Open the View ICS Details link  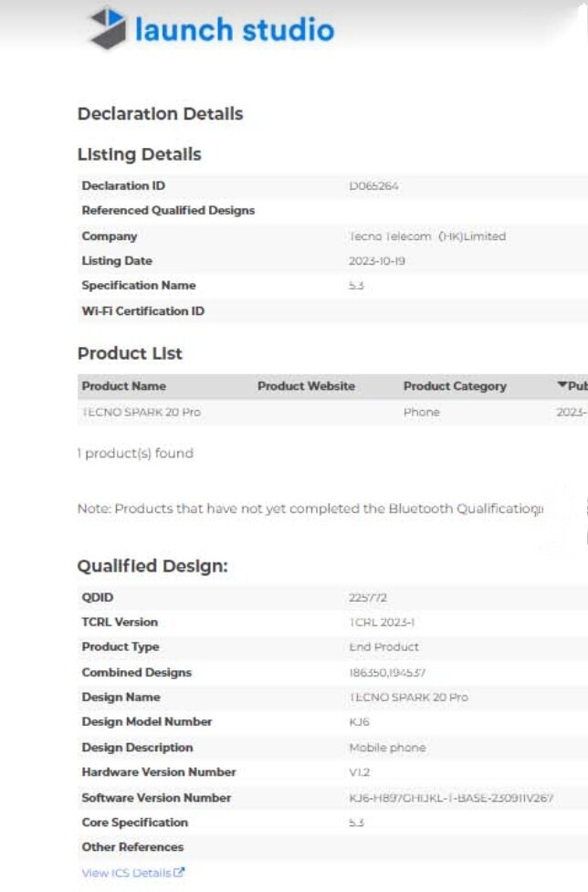coord(127,873)
